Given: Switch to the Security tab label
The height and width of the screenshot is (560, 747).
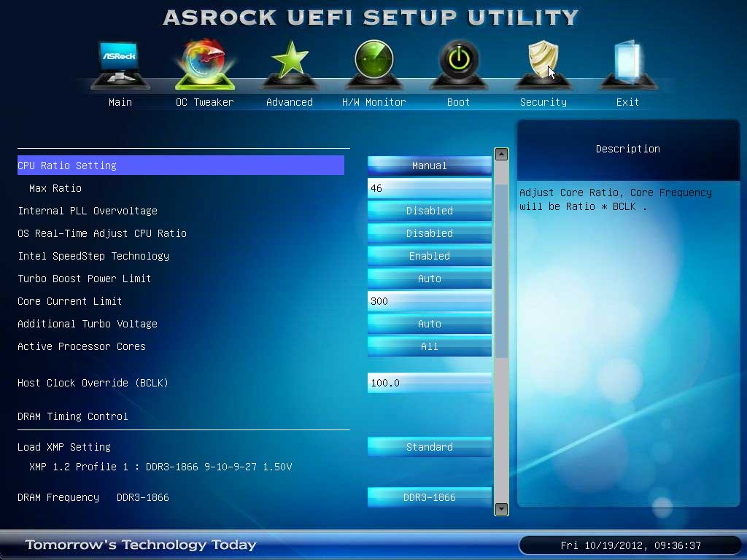Looking at the screenshot, I should tap(543, 102).
